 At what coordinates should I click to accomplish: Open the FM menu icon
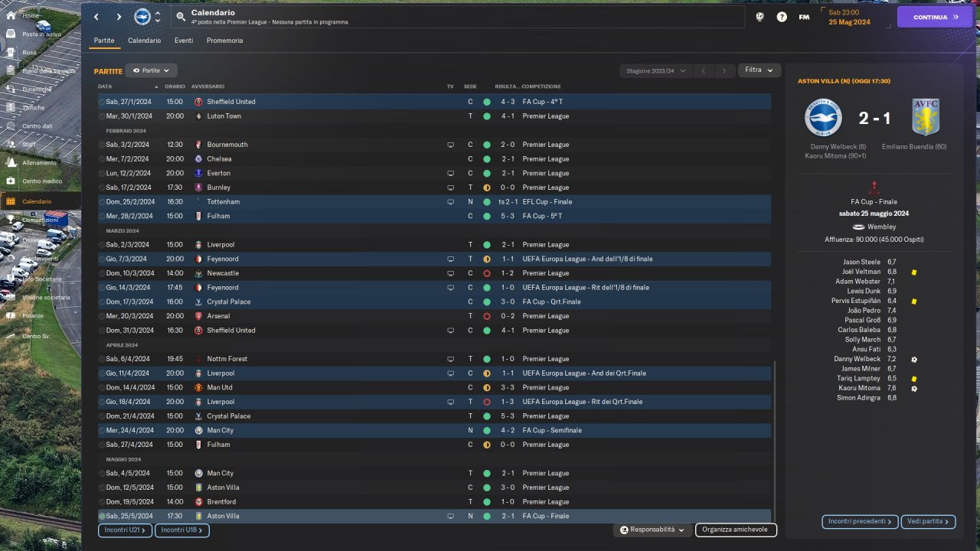804,17
